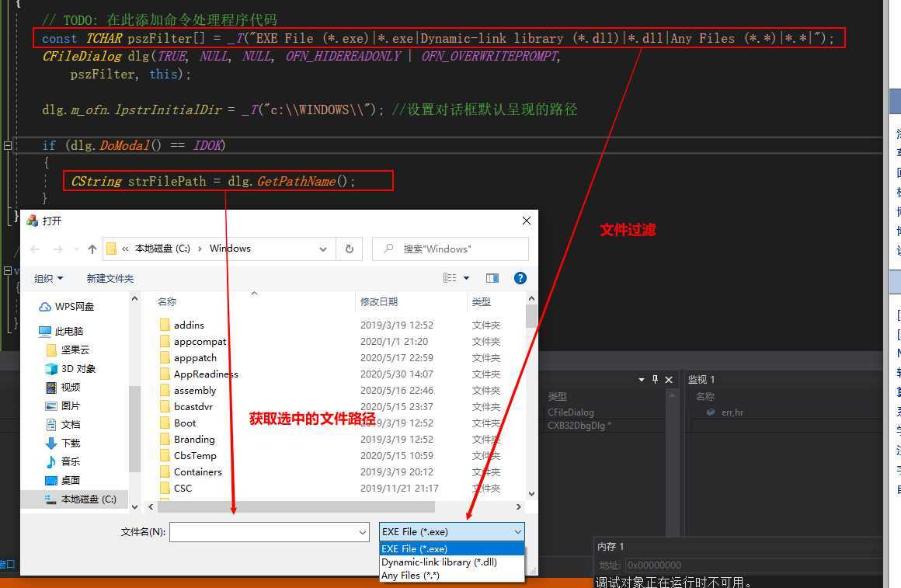This screenshot has height=588, width=901.
Task: Select err,hr row in watch window
Action: (732, 412)
